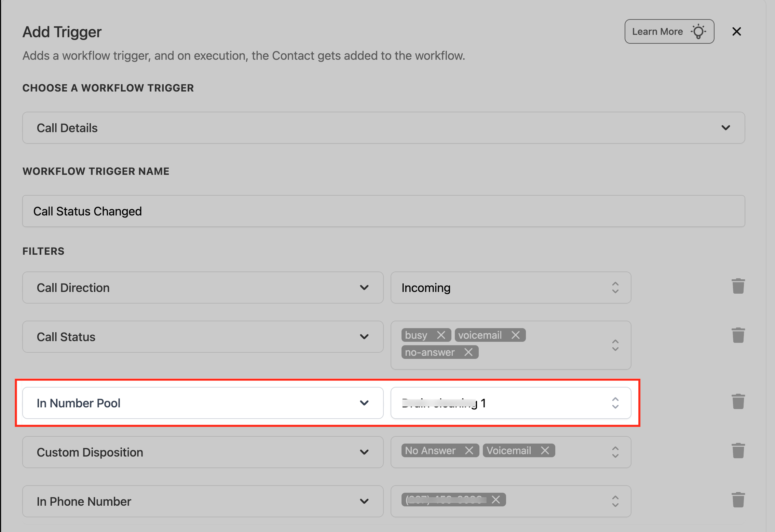
Task: Expand the Call Status filter dropdown
Action: click(203, 337)
